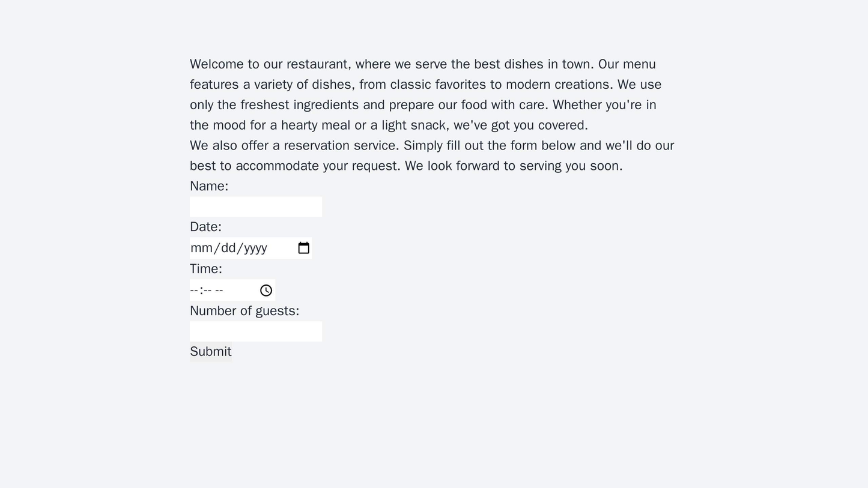868x488 pixels.
Task: Select the AM/PM segment of Time field
Action: click(219, 291)
